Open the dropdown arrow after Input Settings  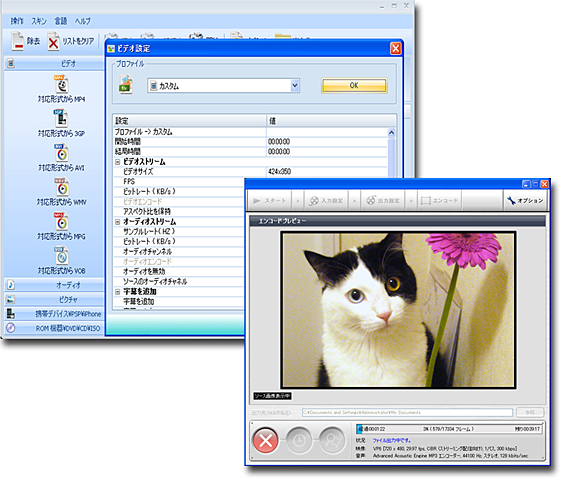coord(355,201)
